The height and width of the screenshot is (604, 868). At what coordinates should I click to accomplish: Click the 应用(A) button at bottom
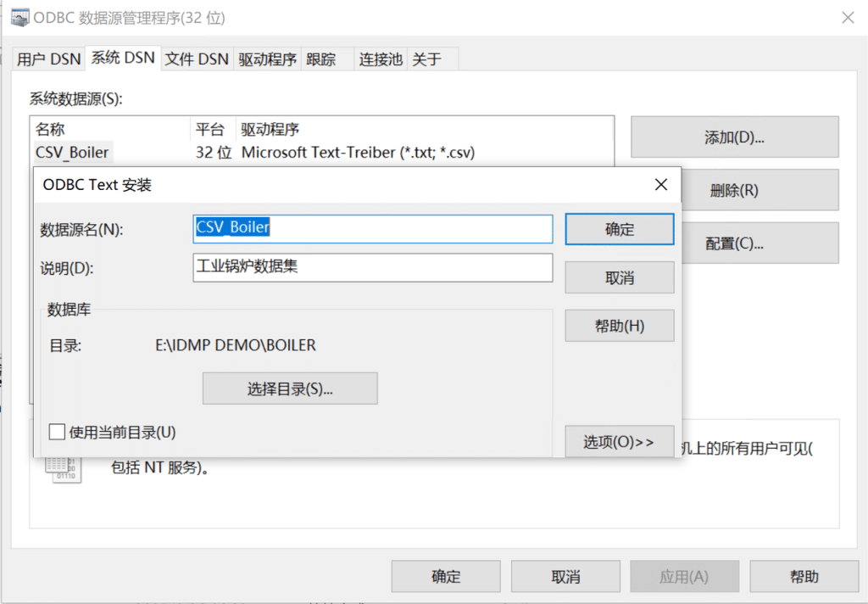click(684, 576)
